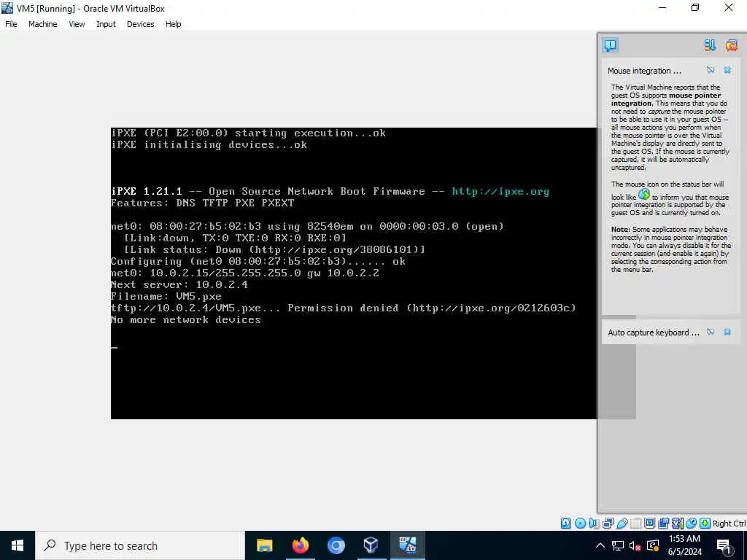Open the View menu

tap(77, 24)
